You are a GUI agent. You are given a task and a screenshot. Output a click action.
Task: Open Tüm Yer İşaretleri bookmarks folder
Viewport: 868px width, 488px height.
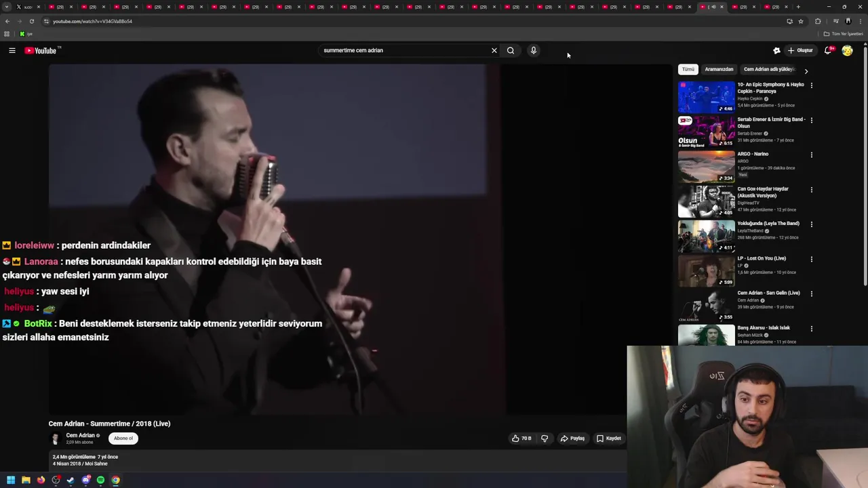coord(843,34)
